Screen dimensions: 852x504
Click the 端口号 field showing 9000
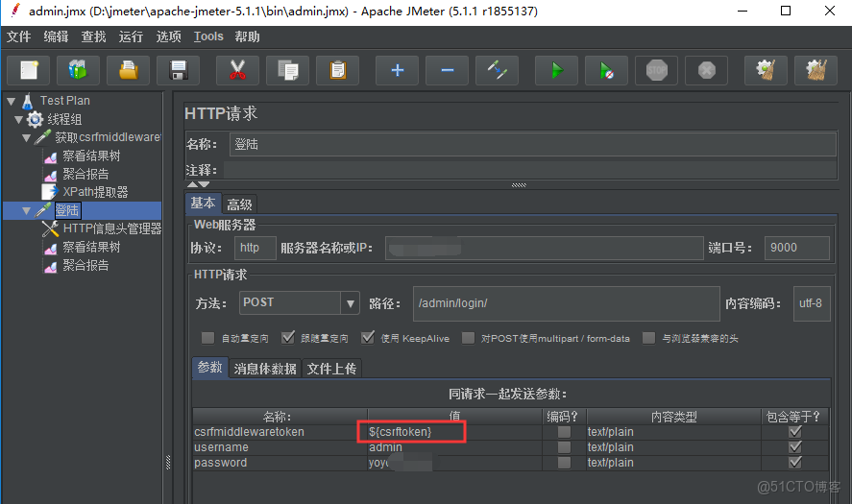pyautogui.click(x=796, y=248)
